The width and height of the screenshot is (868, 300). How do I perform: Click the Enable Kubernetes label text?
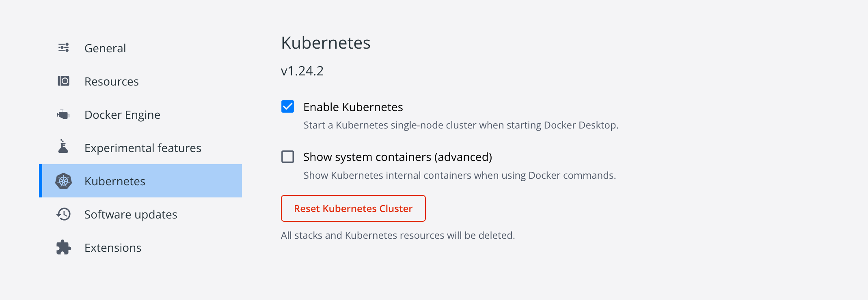click(353, 107)
